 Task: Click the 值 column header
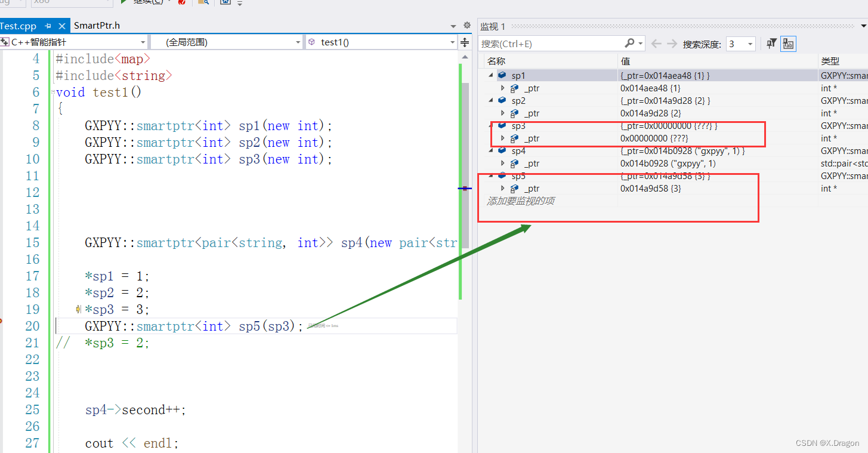click(625, 61)
